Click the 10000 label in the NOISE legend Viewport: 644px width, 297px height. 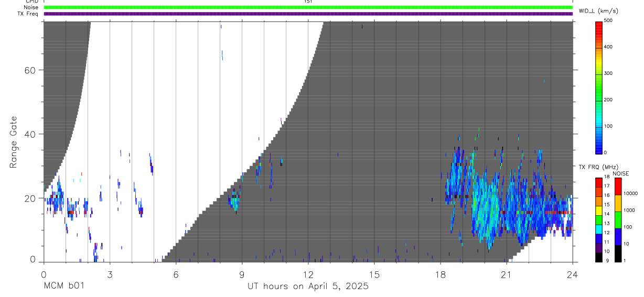pyautogui.click(x=630, y=193)
